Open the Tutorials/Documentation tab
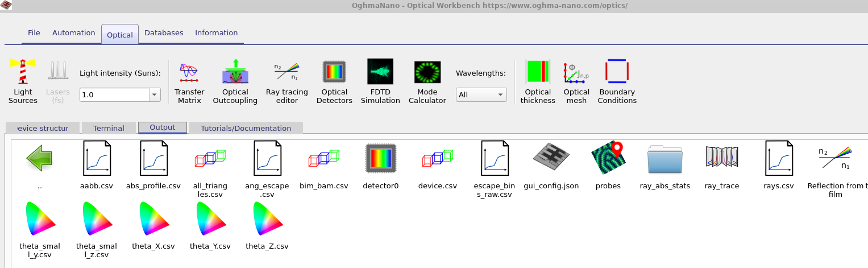 coord(246,128)
